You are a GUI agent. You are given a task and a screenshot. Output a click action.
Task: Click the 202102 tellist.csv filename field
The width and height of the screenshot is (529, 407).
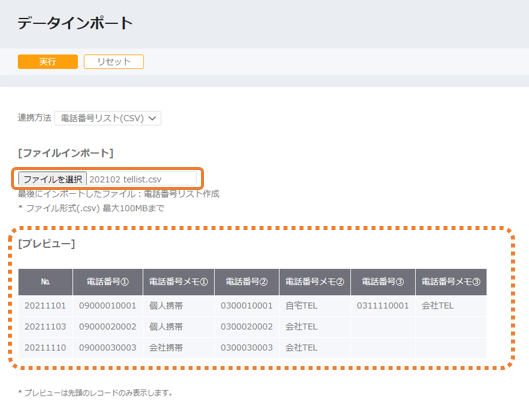click(142, 179)
